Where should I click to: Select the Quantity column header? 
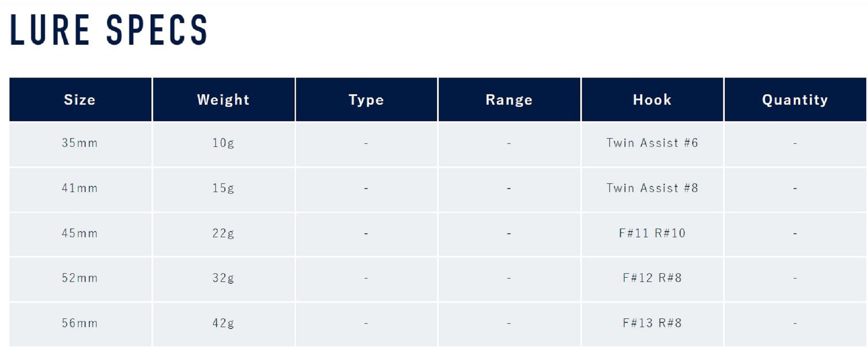[795, 100]
